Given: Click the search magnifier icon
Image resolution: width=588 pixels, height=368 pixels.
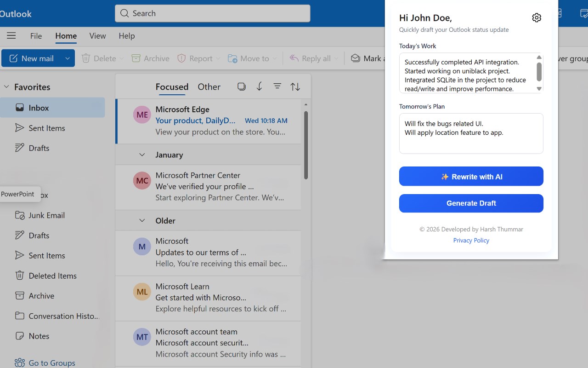Looking at the screenshot, I should [124, 13].
